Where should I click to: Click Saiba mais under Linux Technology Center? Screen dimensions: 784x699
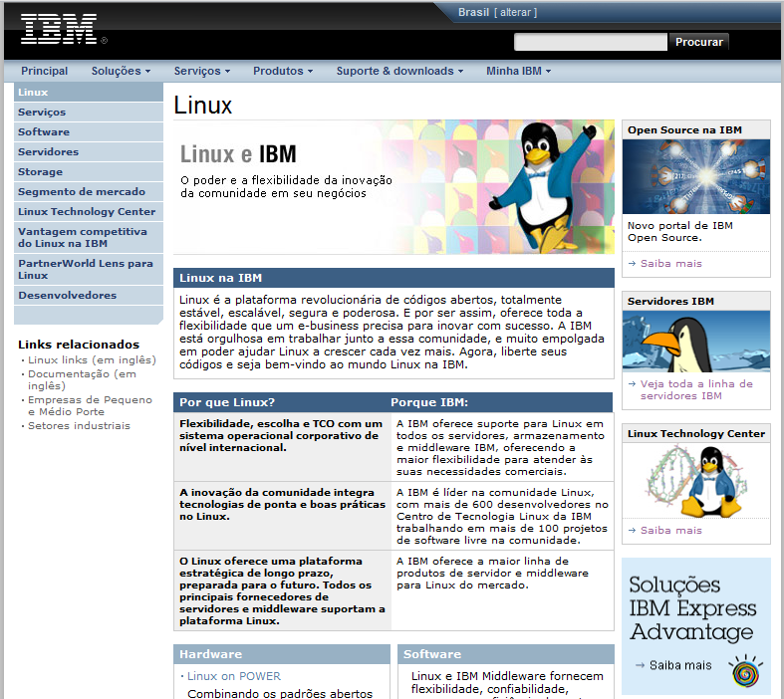[x=671, y=530]
